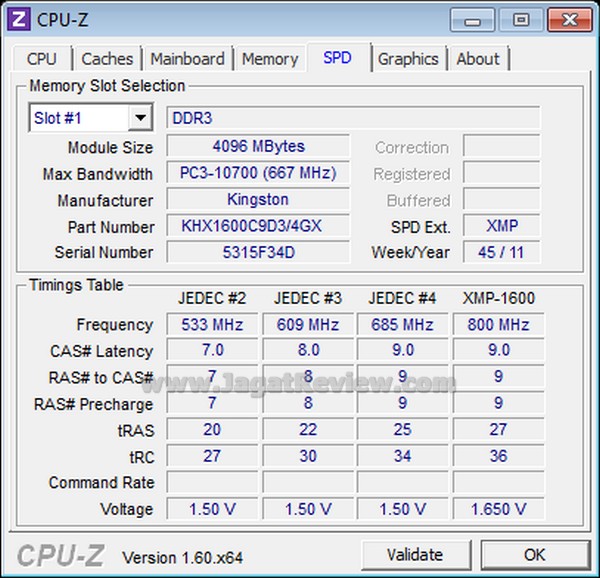
Task: Click the 7.0 CAS# Latency cell
Action: click(212, 350)
